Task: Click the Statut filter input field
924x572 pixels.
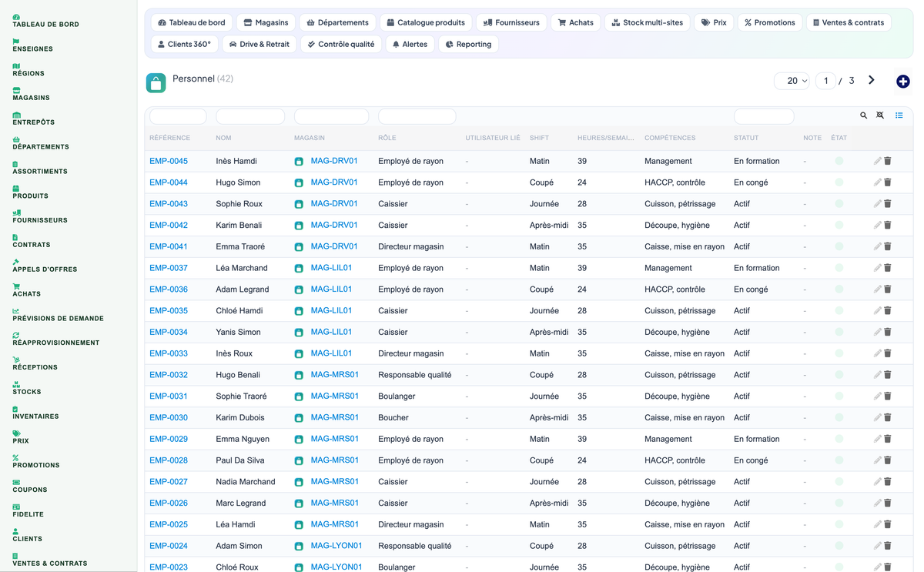Action: (x=764, y=116)
